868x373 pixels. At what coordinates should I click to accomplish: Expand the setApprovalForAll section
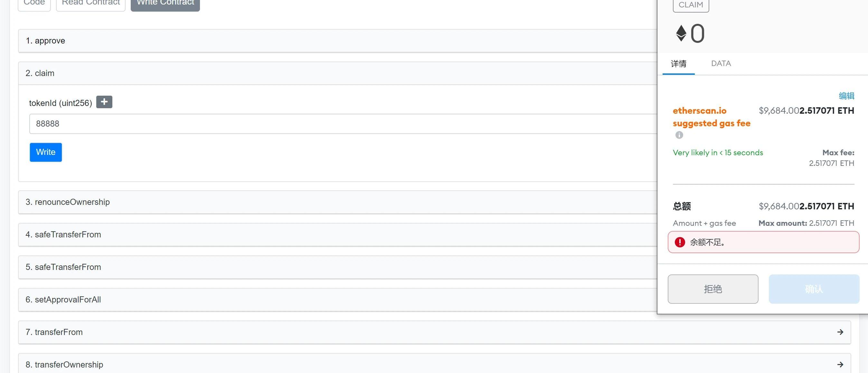coord(337,300)
